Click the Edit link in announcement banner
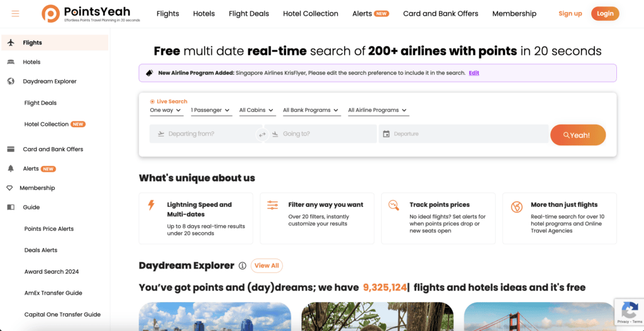The height and width of the screenshot is (331, 644). tap(474, 73)
